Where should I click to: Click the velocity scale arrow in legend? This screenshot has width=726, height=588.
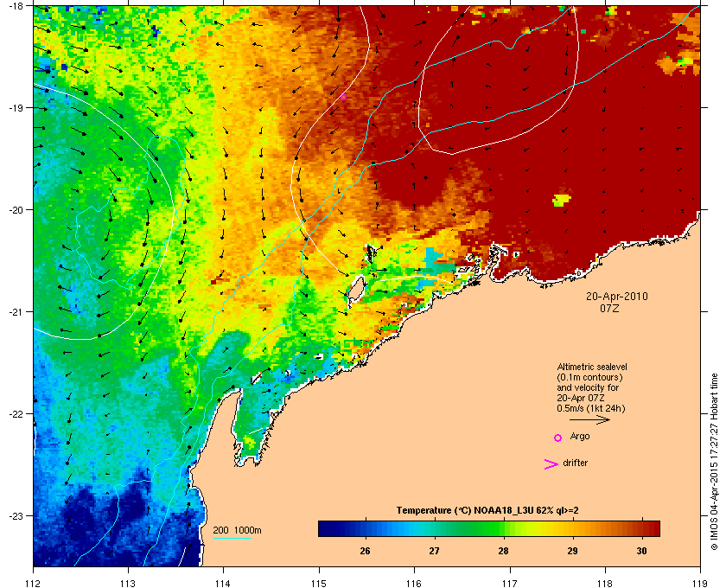pos(589,420)
